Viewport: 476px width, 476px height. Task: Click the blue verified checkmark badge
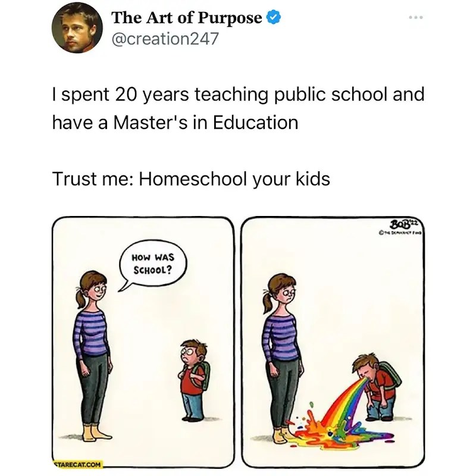[274, 17]
